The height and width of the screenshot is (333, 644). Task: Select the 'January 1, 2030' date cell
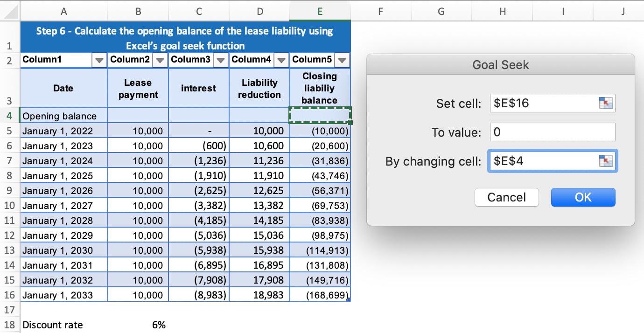(63, 250)
